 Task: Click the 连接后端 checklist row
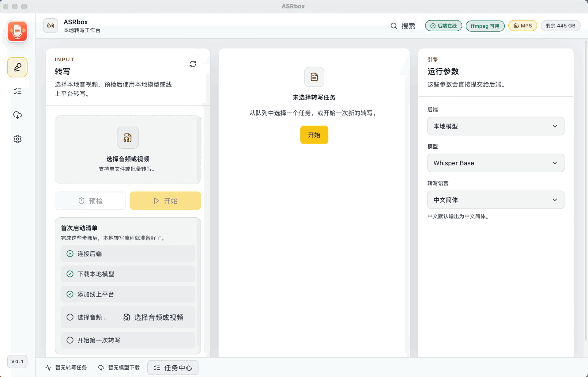[x=128, y=253]
